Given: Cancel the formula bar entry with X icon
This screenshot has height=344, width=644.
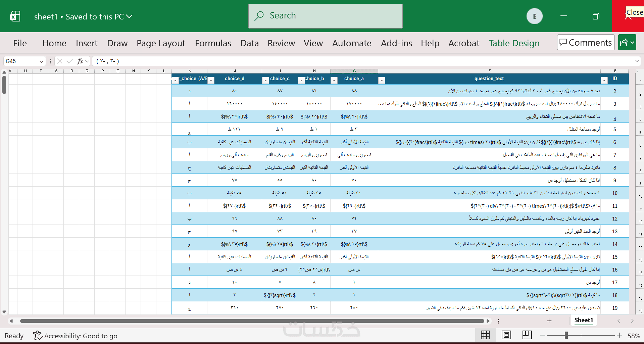Looking at the screenshot, I should click(60, 61).
